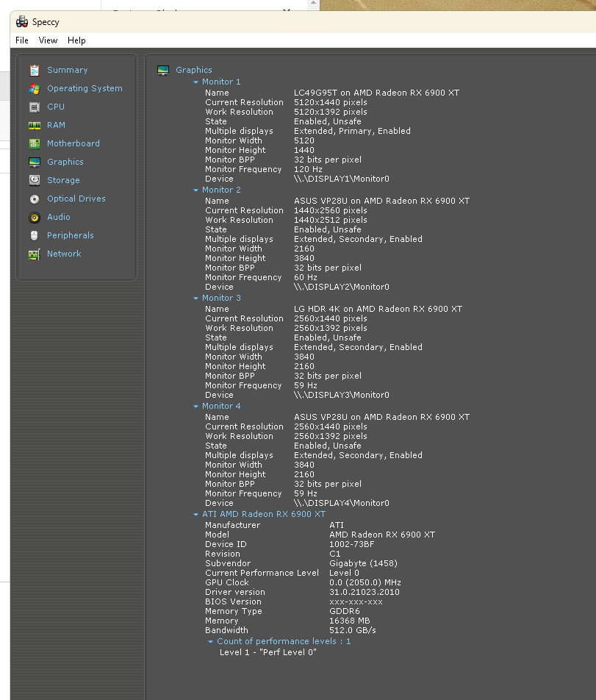The image size is (596, 700).
Task: Click the Peripherals mouse icon
Action: click(x=35, y=236)
